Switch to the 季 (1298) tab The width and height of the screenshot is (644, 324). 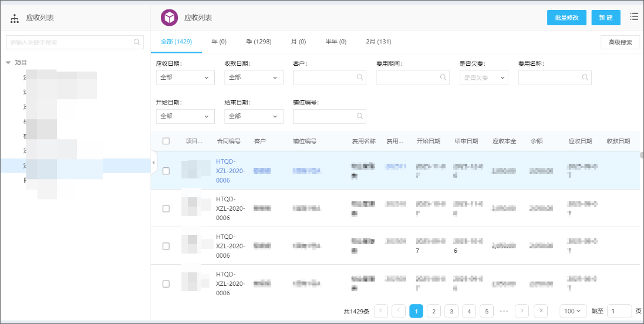point(259,42)
